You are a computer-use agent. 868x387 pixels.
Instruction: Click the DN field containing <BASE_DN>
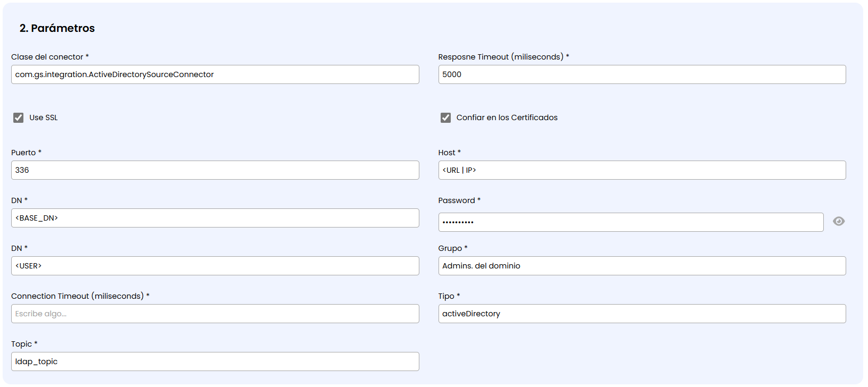(x=215, y=218)
